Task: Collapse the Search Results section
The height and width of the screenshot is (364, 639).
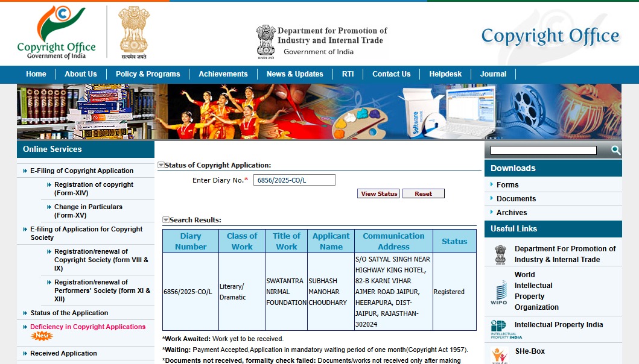Action: (166, 220)
